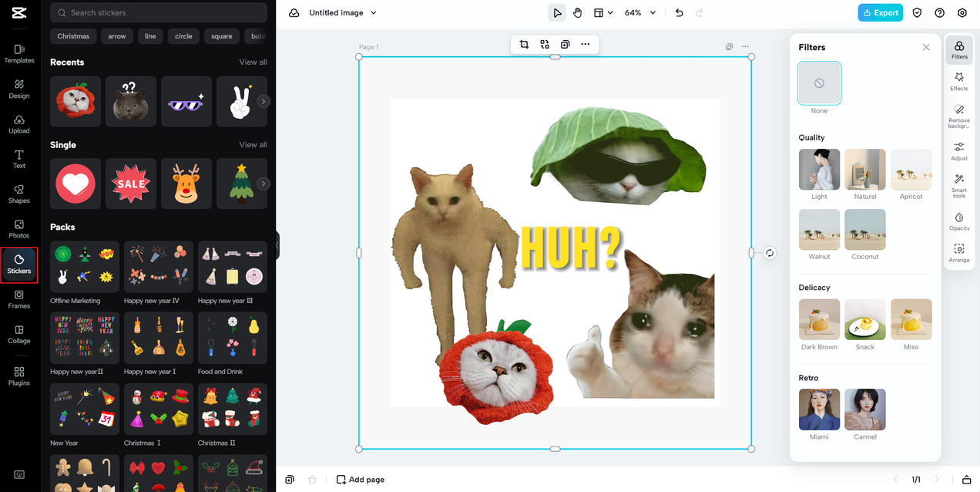Click the rotate handle beside canvas
This screenshot has width=980, height=492.
(x=770, y=253)
